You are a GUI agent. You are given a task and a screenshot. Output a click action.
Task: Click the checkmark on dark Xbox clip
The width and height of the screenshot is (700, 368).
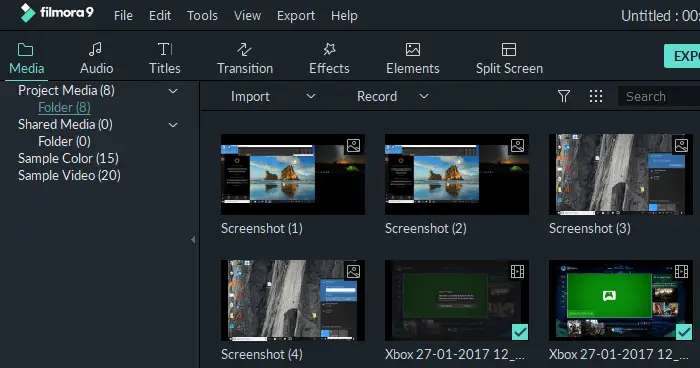click(520, 332)
